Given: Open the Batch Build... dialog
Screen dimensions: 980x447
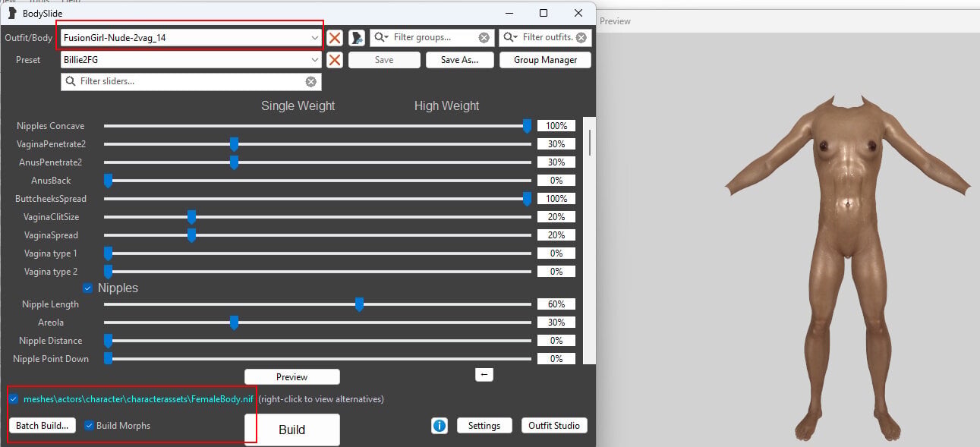Looking at the screenshot, I should [42, 426].
